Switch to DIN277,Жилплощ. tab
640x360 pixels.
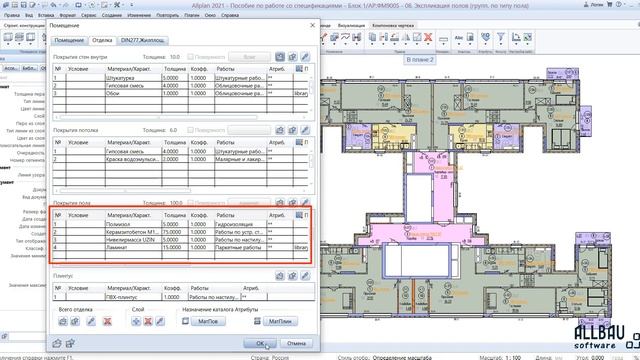pyautogui.click(x=142, y=40)
